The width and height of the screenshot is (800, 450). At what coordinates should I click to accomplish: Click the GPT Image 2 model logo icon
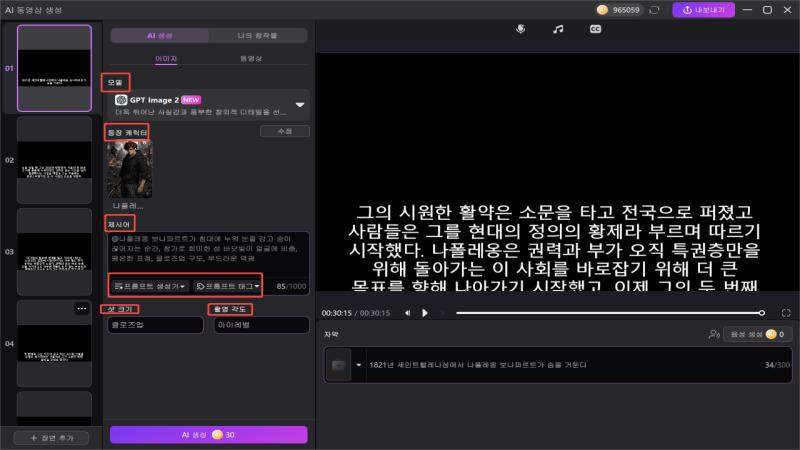[x=121, y=100]
